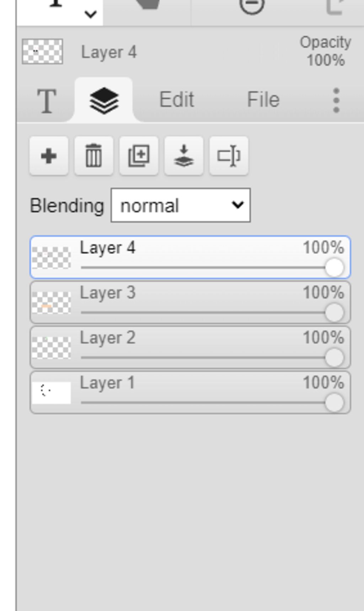
Task: Open the File tab
Action: pyautogui.click(x=263, y=100)
